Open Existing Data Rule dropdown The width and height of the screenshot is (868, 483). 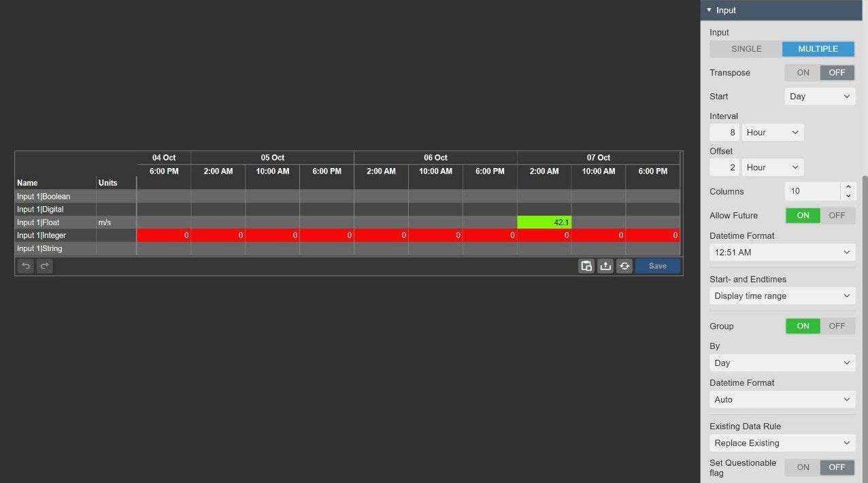[782, 444]
